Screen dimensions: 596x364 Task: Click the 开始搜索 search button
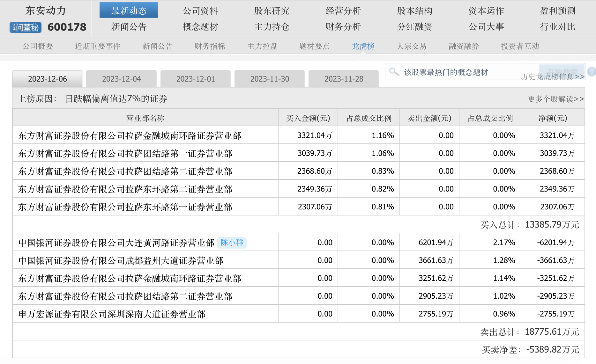(x=562, y=68)
